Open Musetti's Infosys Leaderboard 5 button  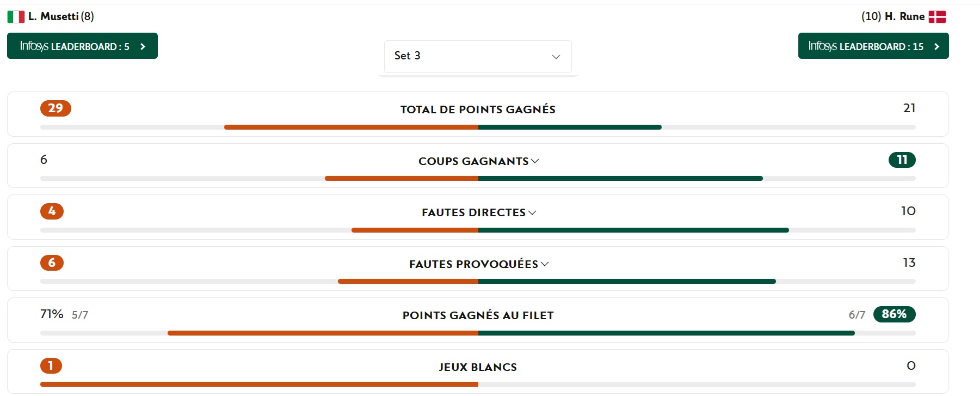82,46
